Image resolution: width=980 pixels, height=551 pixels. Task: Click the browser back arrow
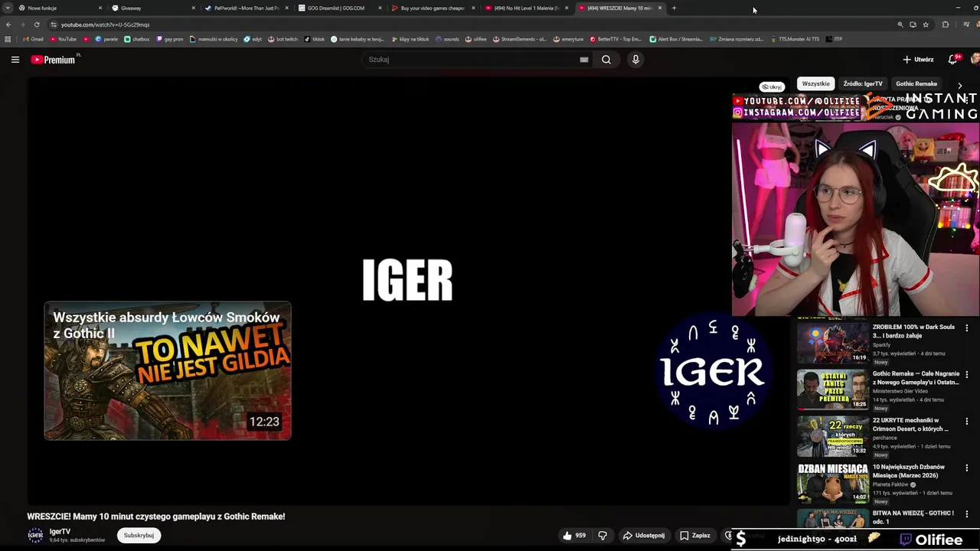[8, 24]
